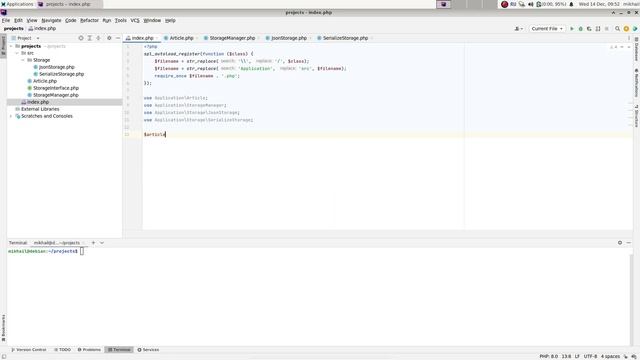
Task: Toggle Services tool window
Action: tap(148, 350)
